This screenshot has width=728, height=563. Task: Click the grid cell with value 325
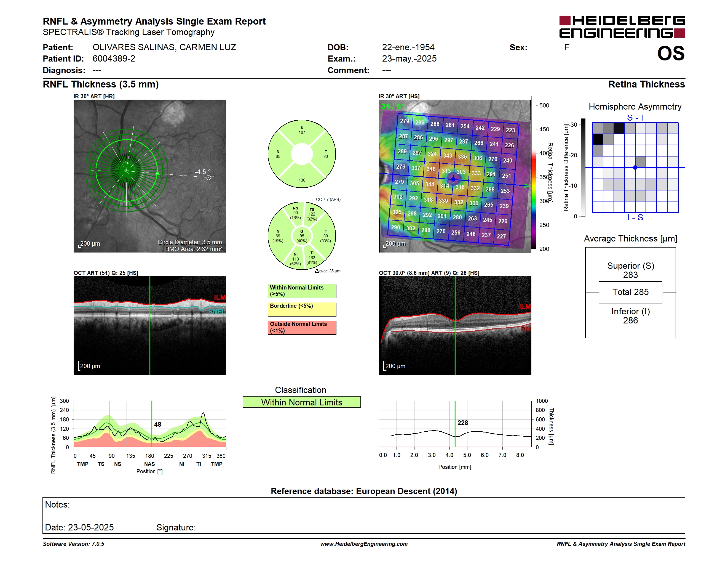(397, 212)
